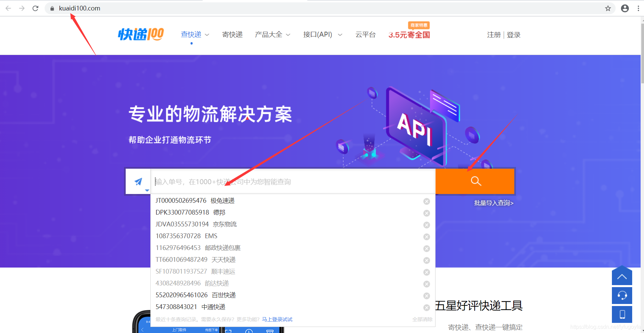This screenshot has width=644, height=333.
Task: Click the browser address bar URL
Action: pos(79,8)
